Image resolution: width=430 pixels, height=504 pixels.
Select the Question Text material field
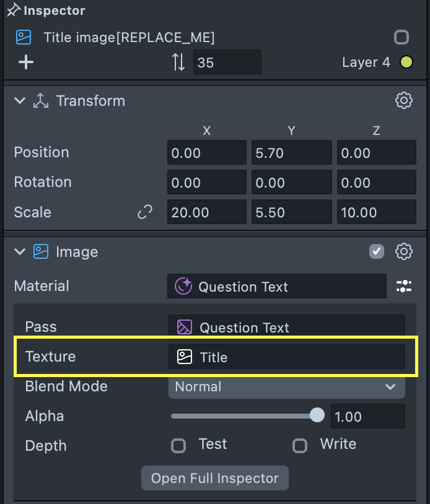click(276, 286)
